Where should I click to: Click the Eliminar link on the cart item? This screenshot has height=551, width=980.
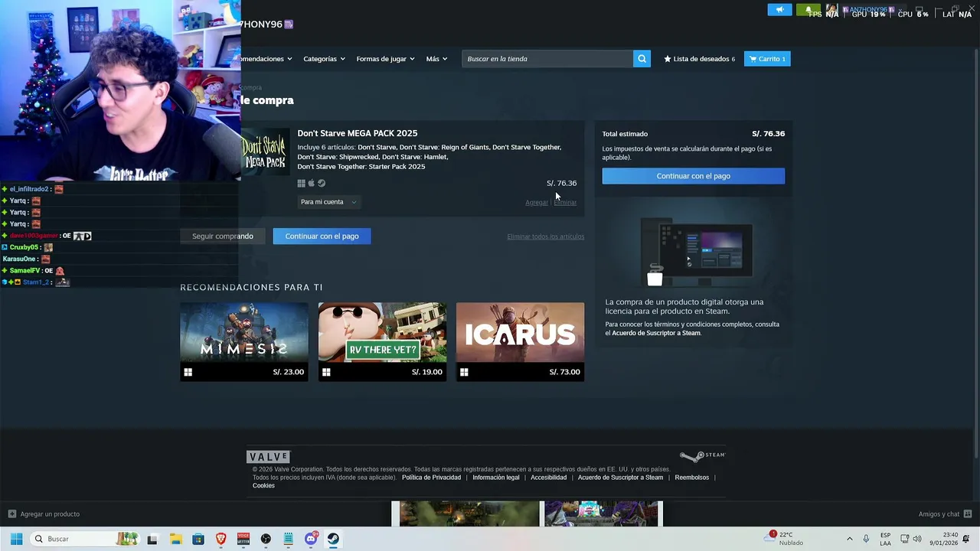pyautogui.click(x=566, y=203)
